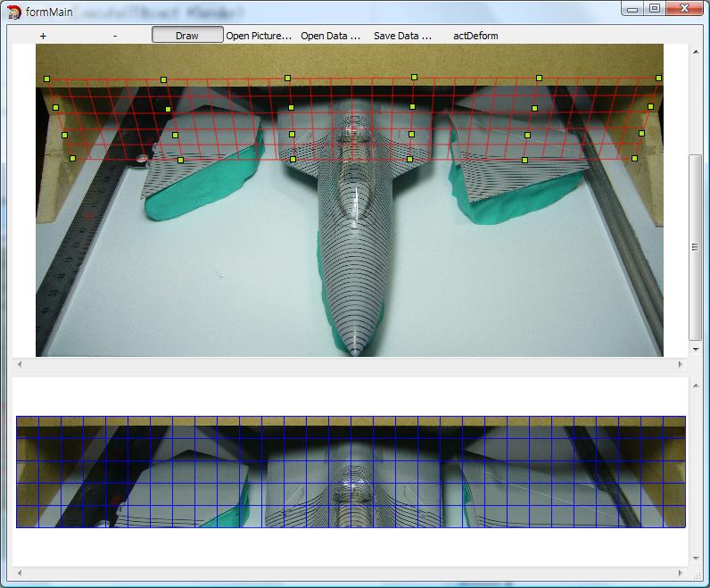
Task: Click the upper panel scroll up arrow
Action: click(x=695, y=51)
